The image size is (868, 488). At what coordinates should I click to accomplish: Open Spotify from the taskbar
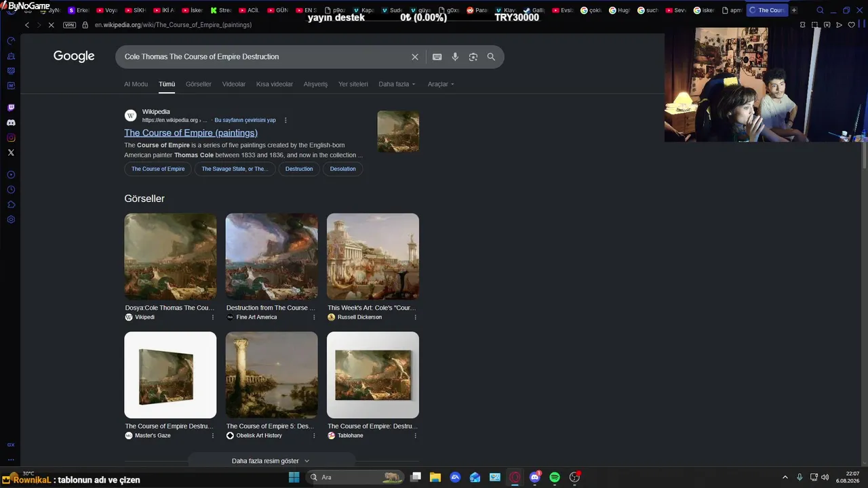point(555,477)
